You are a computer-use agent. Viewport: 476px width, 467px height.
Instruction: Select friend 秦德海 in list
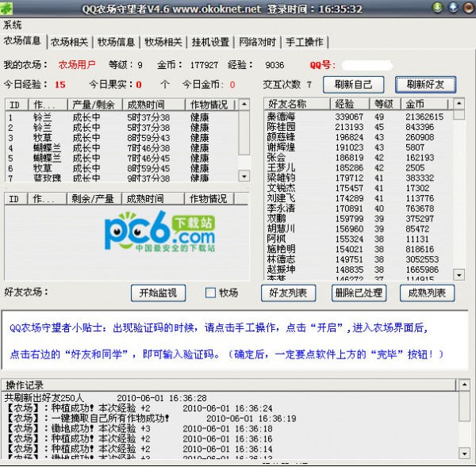(x=359, y=117)
